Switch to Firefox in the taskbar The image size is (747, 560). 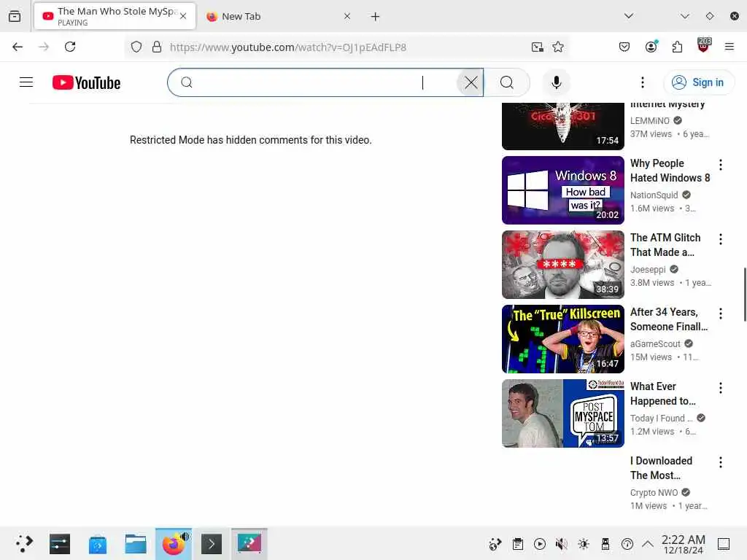pos(174,543)
